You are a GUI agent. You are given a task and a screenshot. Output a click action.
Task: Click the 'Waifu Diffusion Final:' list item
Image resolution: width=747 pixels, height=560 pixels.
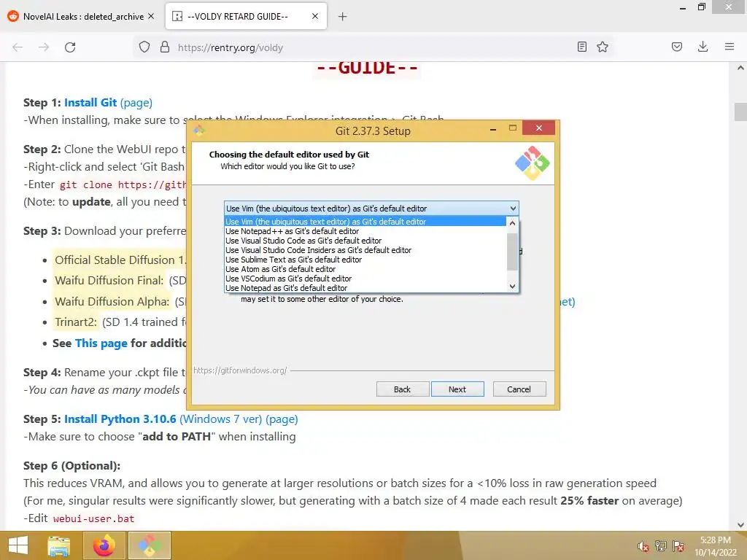tap(109, 281)
